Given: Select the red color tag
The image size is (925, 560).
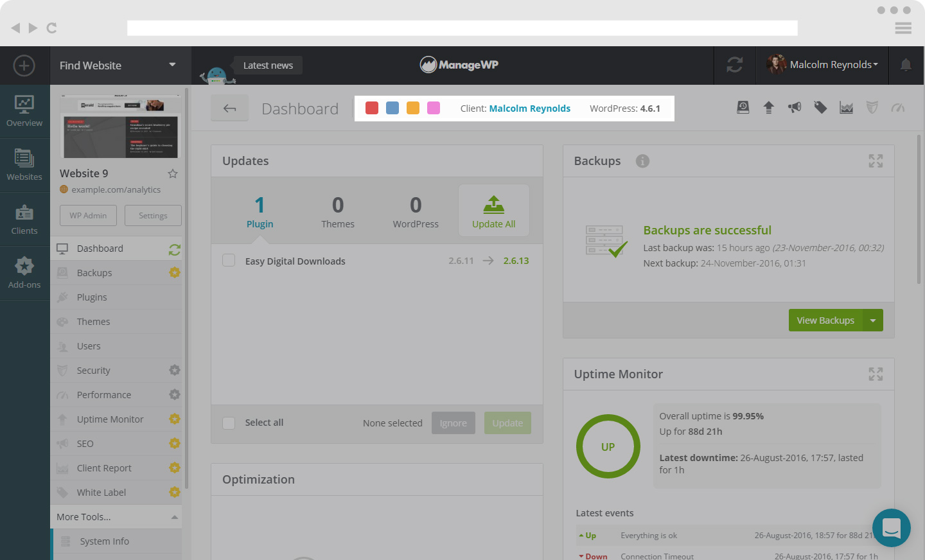Looking at the screenshot, I should pyautogui.click(x=372, y=108).
